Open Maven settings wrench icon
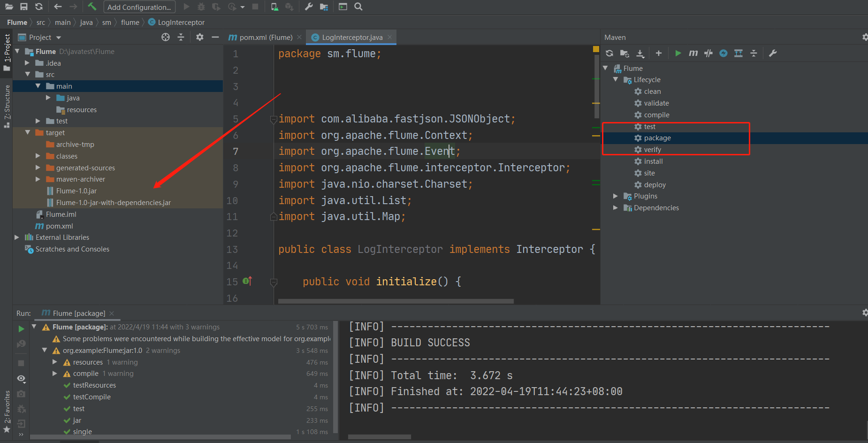This screenshot has height=443, width=868. [773, 53]
